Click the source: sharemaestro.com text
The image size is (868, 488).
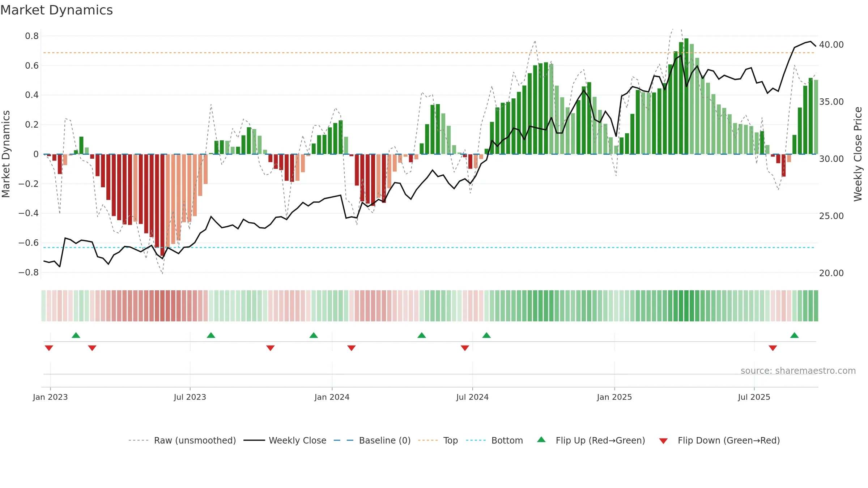point(798,371)
